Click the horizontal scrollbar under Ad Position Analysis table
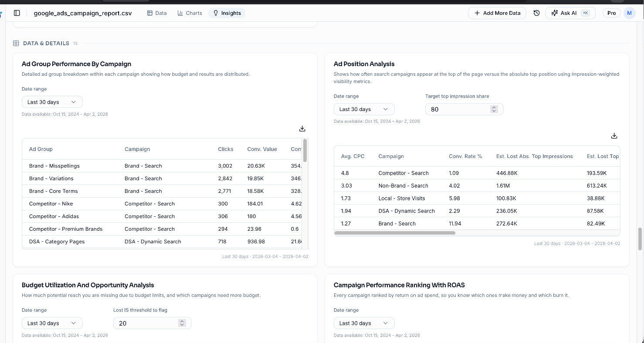Screen dimensions: 644x343 394,233
